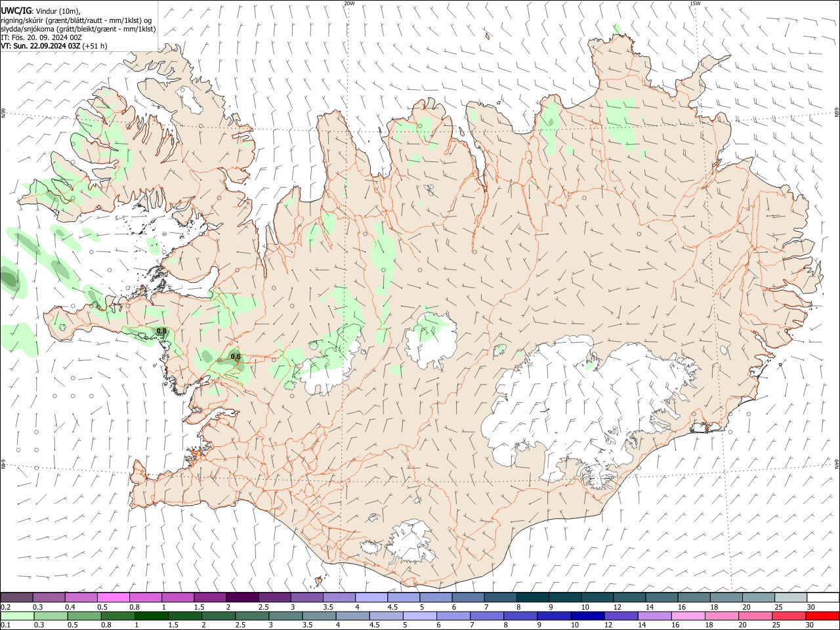Click upper legend swatch between 0.3 and 0.4
Viewport: 840px width, 630px height.
pyautogui.click(x=49, y=597)
